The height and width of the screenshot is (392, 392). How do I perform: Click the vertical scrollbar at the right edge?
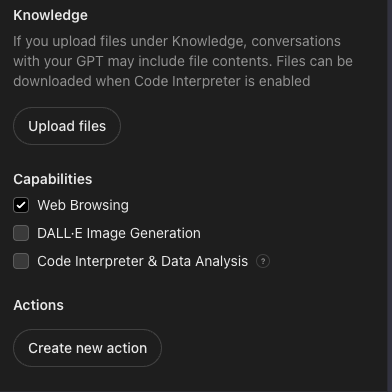coord(390,196)
